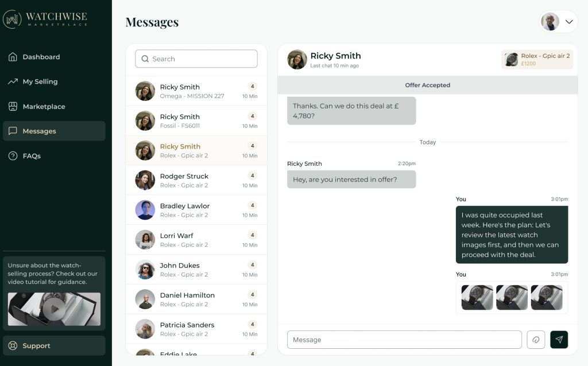Go to Dashboard
Screen dimensions: 588x366
54,57
